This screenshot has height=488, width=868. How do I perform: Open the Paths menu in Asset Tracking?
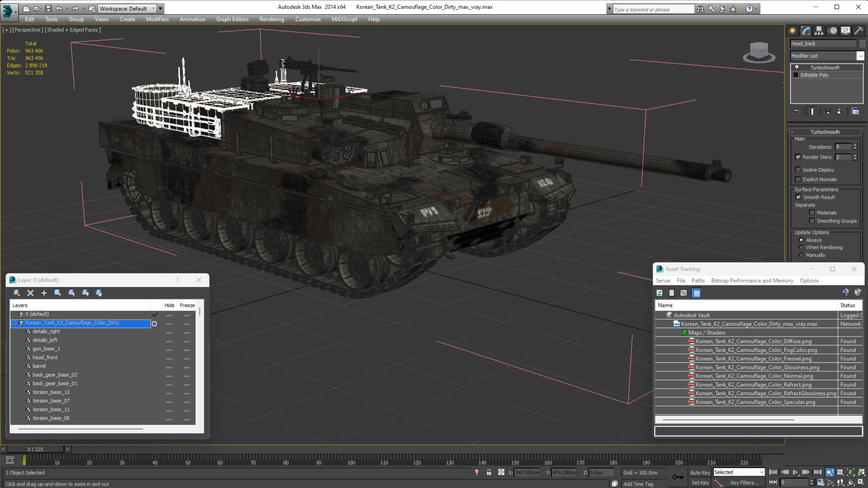[x=698, y=281]
